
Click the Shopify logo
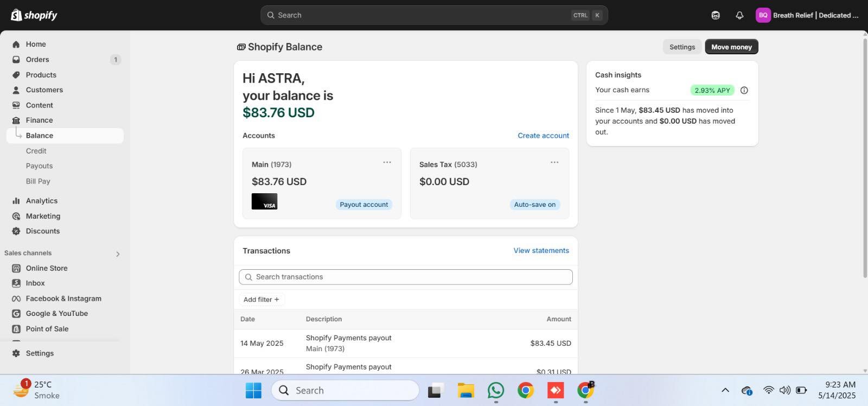tap(34, 15)
